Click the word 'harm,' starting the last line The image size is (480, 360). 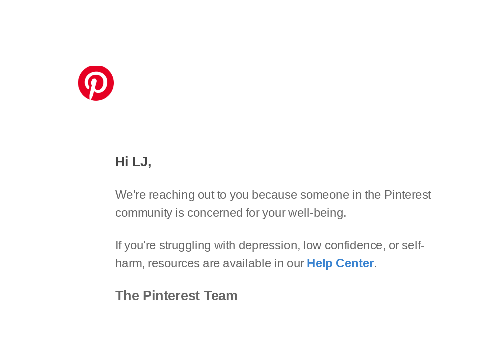(130, 263)
